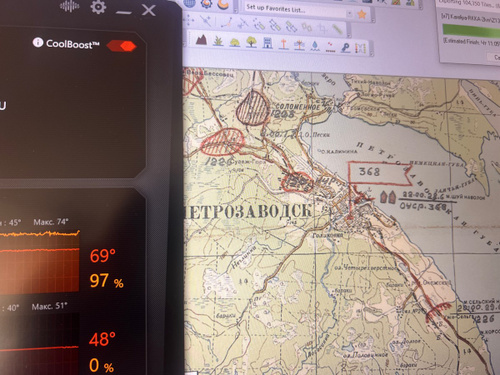The height and width of the screenshot is (375, 500).
Task: Select the building icon in toolbar
Action: [x=268, y=43]
